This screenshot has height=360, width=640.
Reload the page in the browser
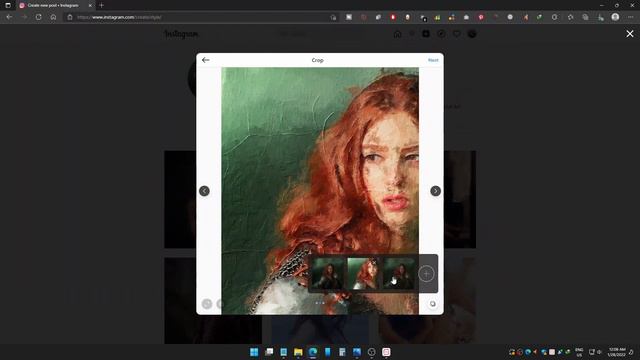(38, 17)
